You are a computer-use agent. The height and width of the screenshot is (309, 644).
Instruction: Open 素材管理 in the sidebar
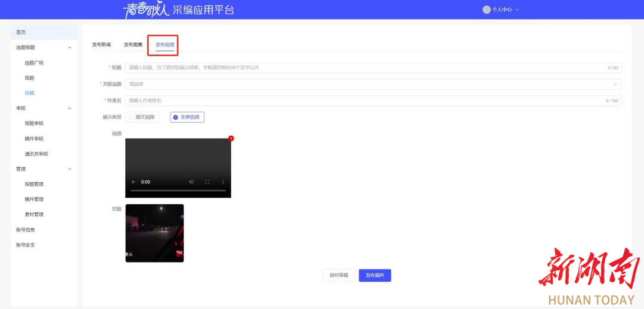34,214
